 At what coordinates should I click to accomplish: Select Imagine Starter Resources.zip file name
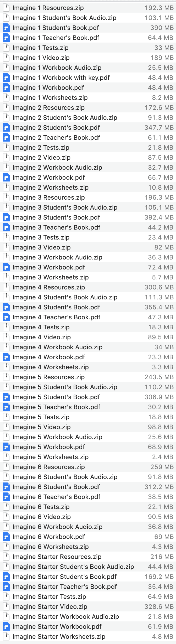tap(57, 557)
